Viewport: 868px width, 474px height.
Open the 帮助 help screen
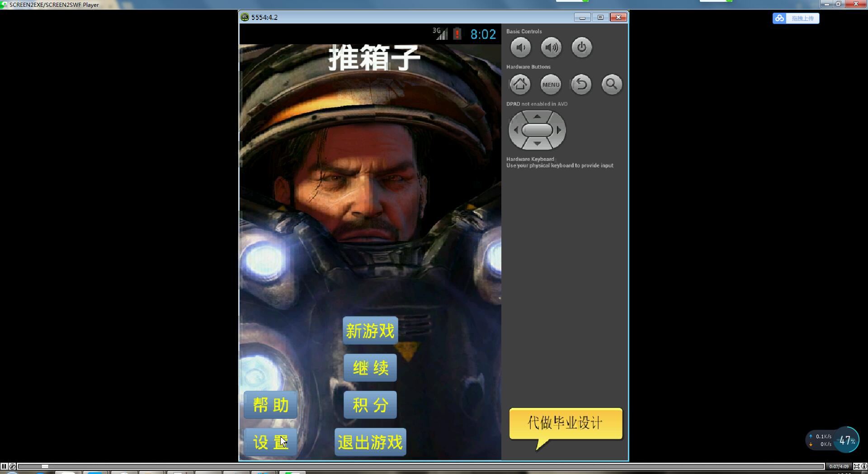270,405
